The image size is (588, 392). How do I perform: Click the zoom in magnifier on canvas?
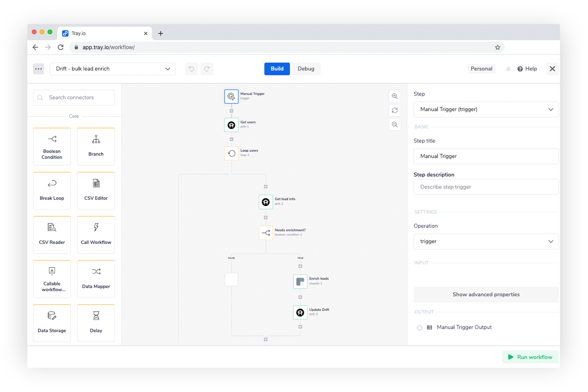coord(395,96)
